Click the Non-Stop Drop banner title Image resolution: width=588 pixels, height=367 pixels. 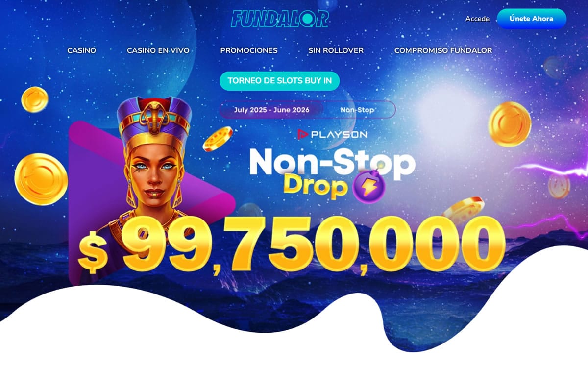(332, 171)
